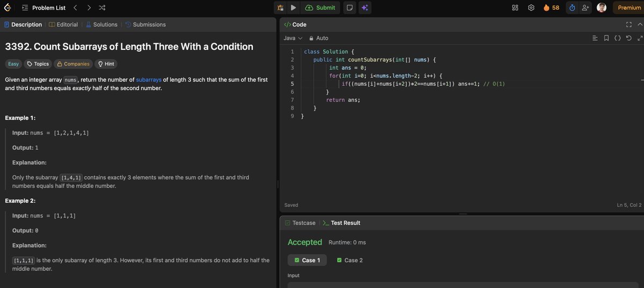This screenshot has height=288, width=644.
Task: Select the Case 1 test result
Action: (x=307, y=260)
